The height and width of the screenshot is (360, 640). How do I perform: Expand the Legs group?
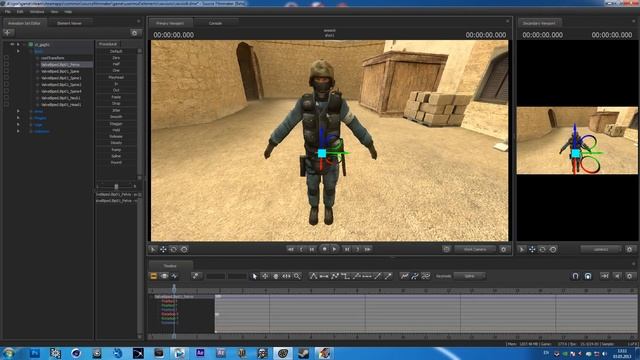click(18, 124)
